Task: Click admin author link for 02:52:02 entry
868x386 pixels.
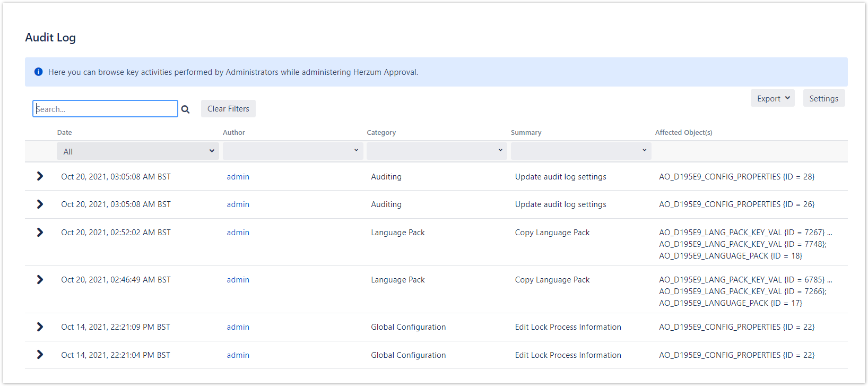Action: 238,233
